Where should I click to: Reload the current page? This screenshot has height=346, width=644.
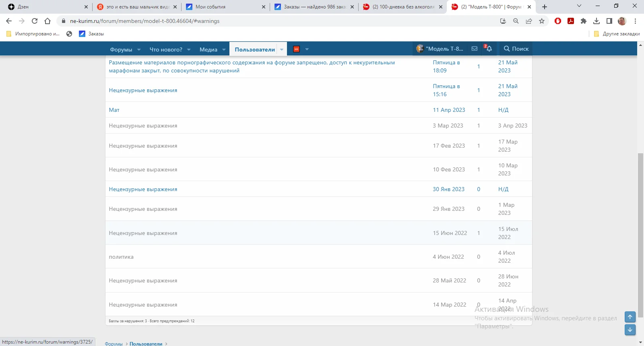[35, 21]
